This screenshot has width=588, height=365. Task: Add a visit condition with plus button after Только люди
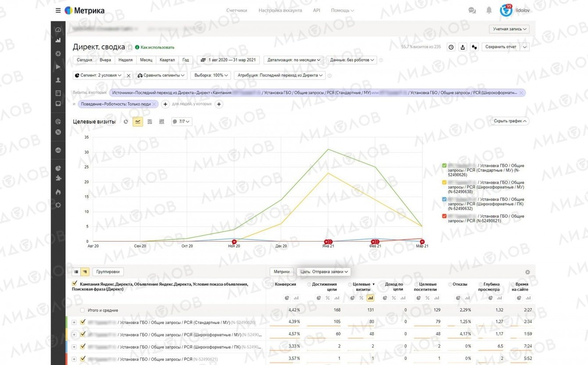pos(165,104)
